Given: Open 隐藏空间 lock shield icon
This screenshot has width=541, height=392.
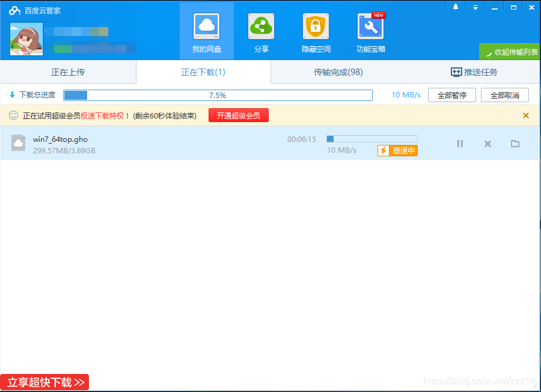Looking at the screenshot, I should click(x=316, y=26).
